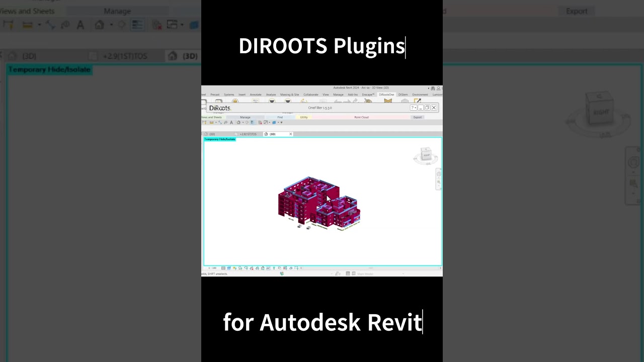
Task: Click the binoculars search icon in title bar
Action: click(433, 88)
